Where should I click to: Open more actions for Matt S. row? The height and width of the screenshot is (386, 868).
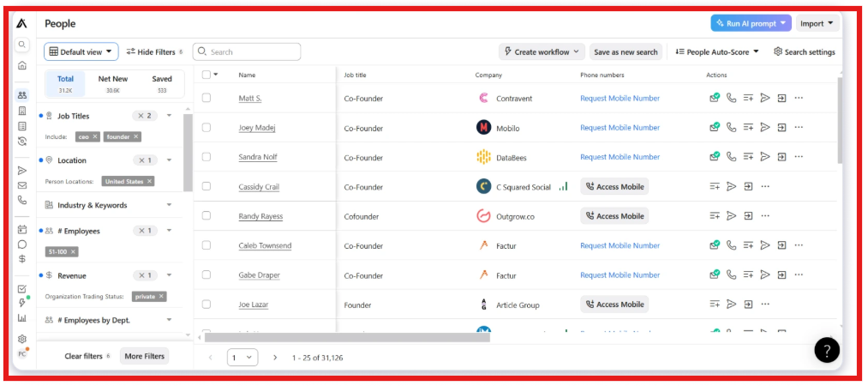click(799, 98)
